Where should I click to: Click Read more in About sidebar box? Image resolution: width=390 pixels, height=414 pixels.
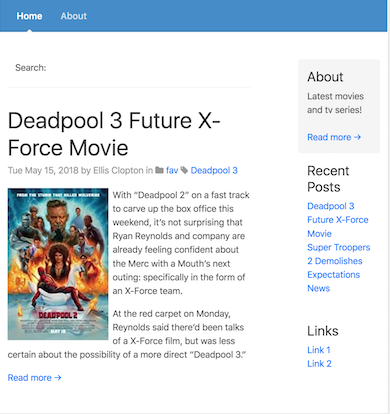click(334, 137)
